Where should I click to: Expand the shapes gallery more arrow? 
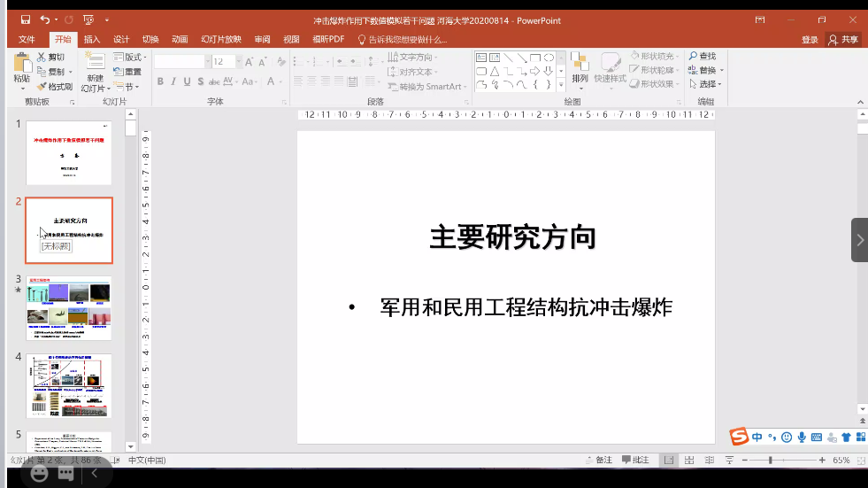point(560,85)
